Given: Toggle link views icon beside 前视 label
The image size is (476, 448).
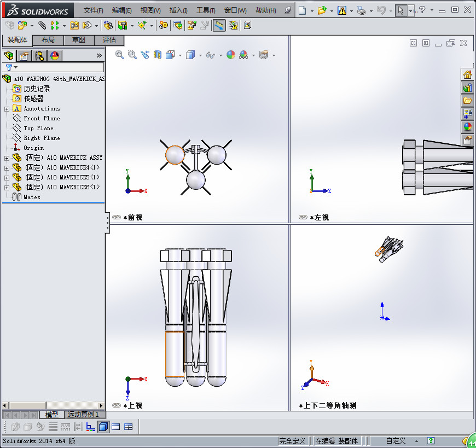Looking at the screenshot, I should pyautogui.click(x=117, y=217).
